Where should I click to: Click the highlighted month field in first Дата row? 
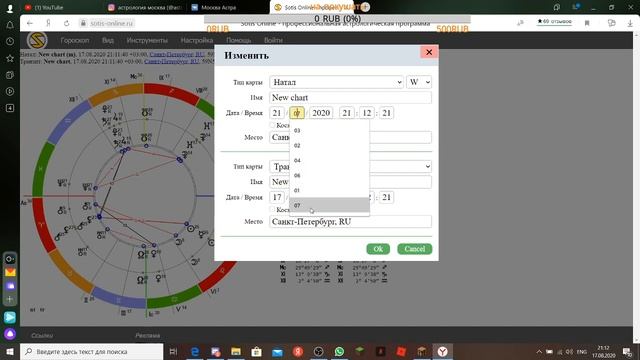[x=297, y=113]
